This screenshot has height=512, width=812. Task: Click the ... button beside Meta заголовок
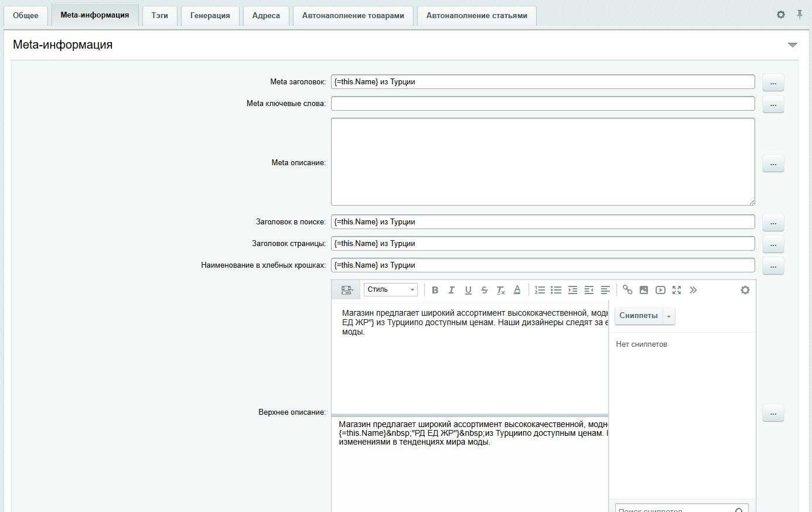(x=773, y=83)
